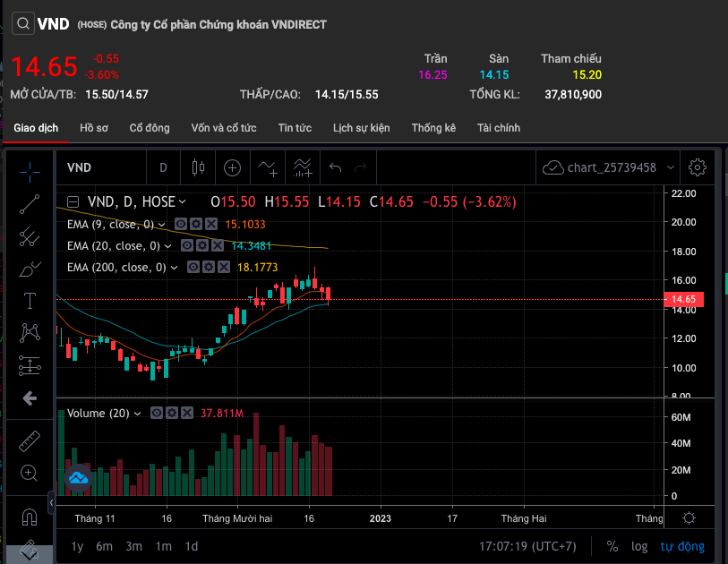Expand the EMA (9, close, 0) dropdown arrow

[161, 225]
